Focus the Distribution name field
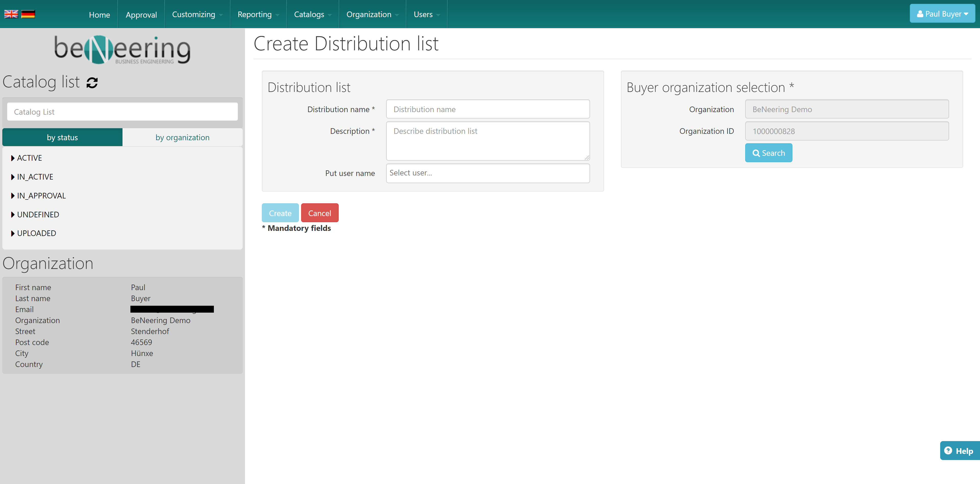Viewport: 980px width, 484px height. 487,109
